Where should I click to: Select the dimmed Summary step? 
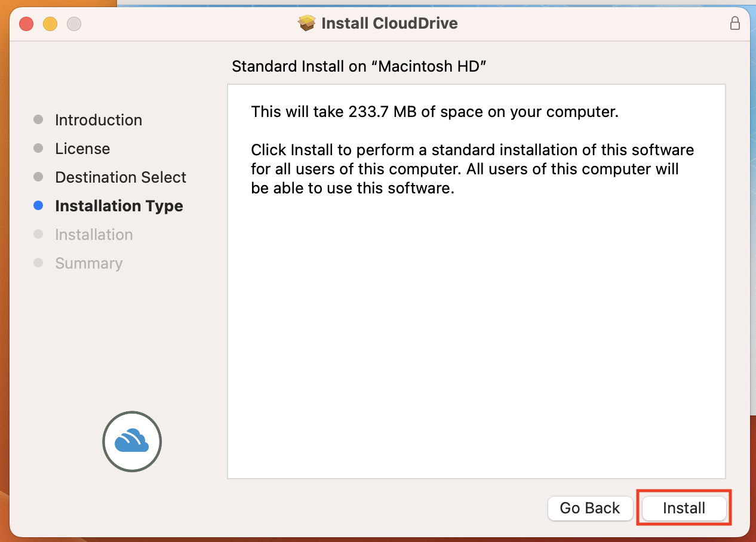click(88, 263)
